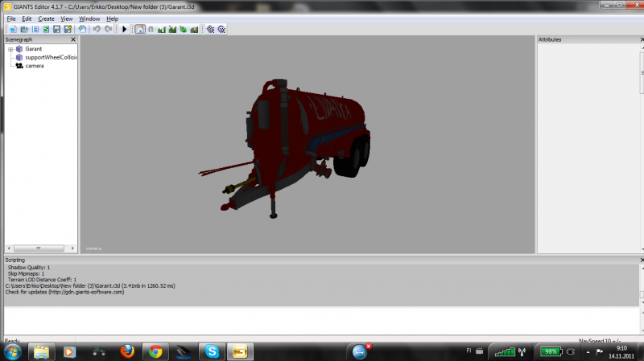The image size is (644, 361).
Task: Click Scenegraph horizontal scrollbar right arrow
Action: (72, 248)
